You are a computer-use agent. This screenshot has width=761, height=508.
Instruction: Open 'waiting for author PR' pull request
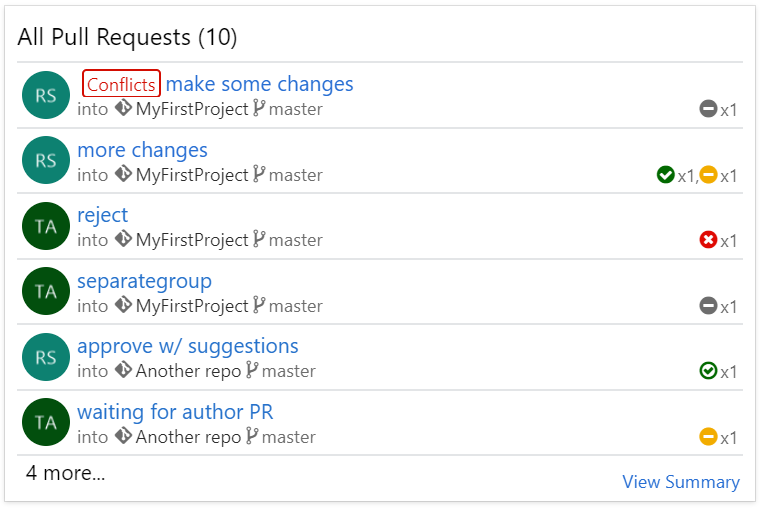[175, 412]
